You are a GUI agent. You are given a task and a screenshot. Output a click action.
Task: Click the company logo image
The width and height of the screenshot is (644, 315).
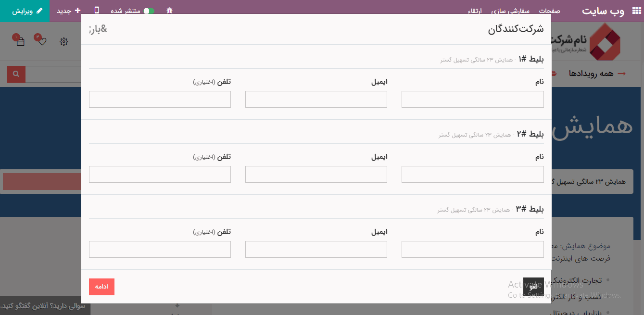click(x=605, y=41)
